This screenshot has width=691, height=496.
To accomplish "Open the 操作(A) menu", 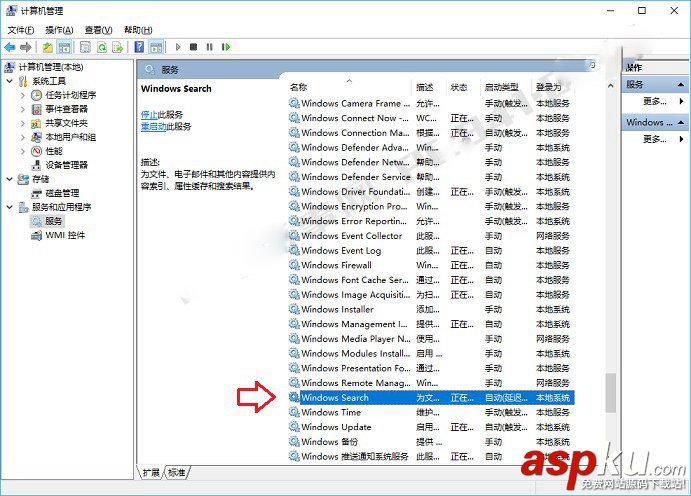I will pyautogui.click(x=59, y=30).
